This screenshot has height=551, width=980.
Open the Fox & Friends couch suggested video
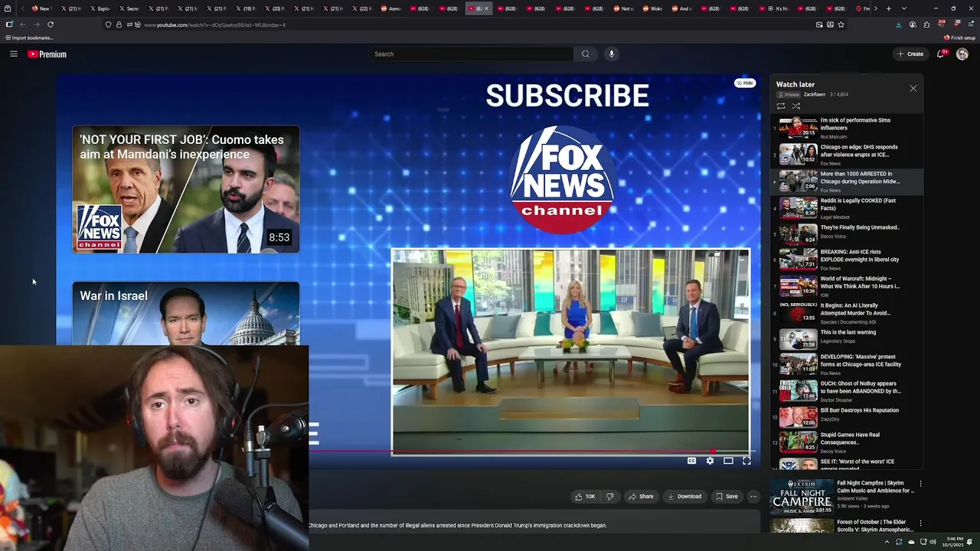[570, 351]
